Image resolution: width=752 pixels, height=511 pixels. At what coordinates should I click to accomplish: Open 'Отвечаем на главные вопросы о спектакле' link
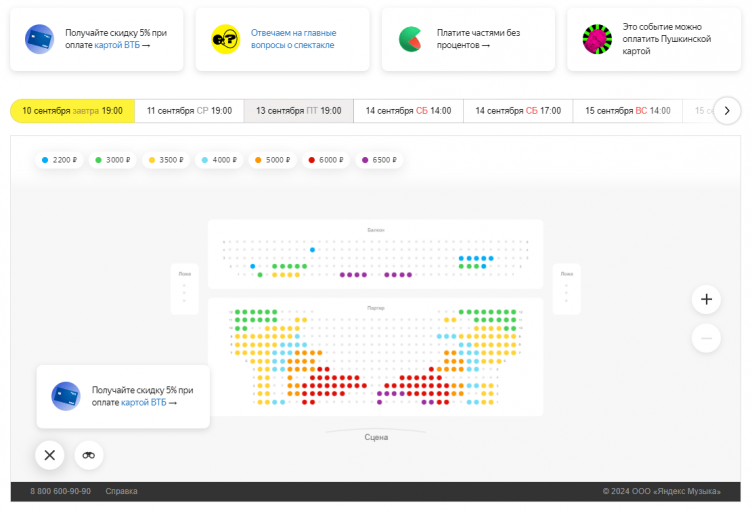[x=293, y=39]
